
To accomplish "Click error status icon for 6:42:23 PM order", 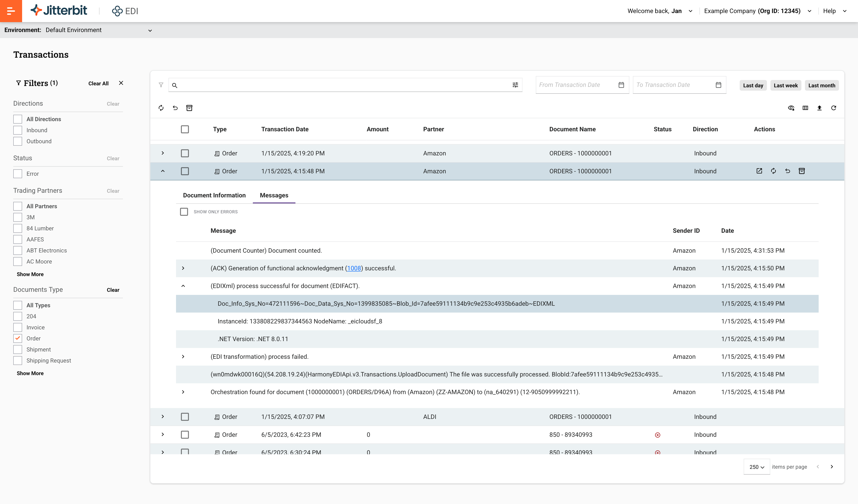I will [657, 435].
